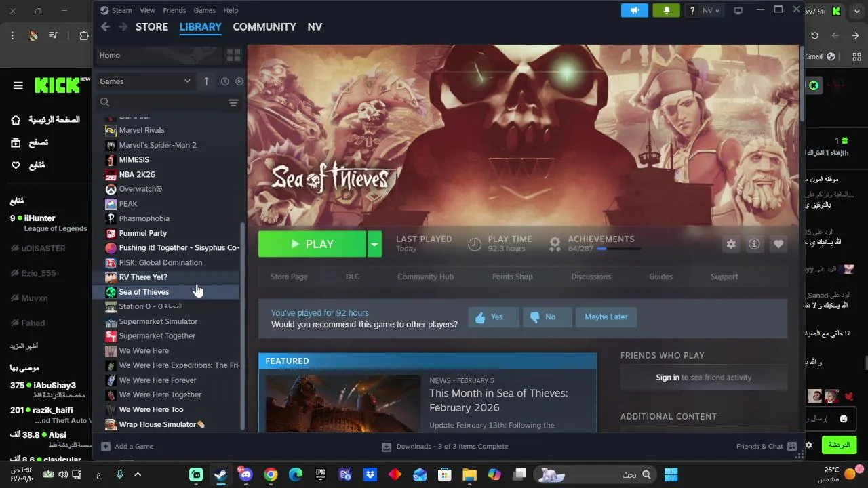
Task: Open Epic Games Launcher from taskbar
Action: pos(320,474)
